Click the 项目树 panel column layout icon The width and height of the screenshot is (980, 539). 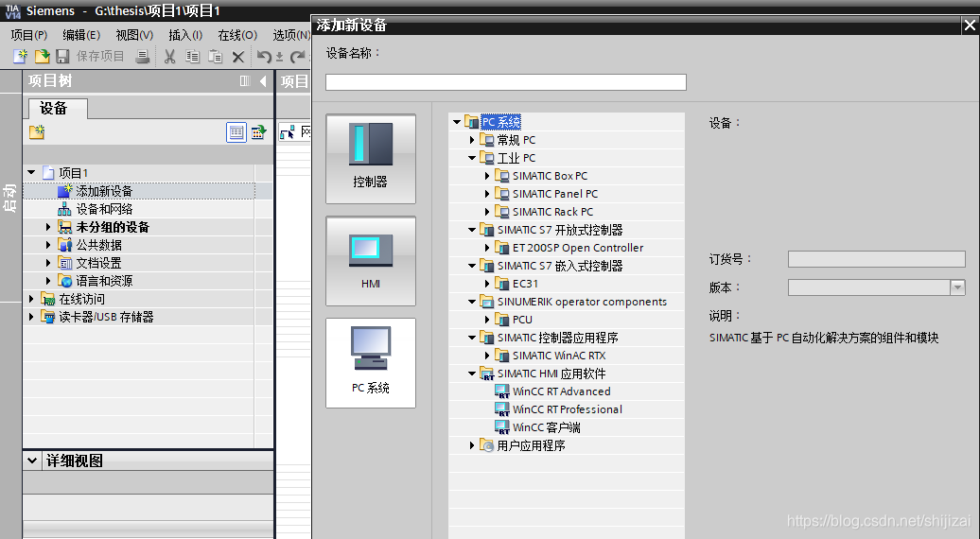[x=245, y=81]
